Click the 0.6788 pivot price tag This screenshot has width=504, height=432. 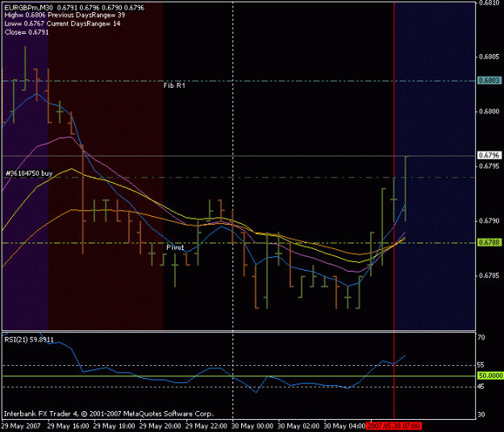(489, 243)
